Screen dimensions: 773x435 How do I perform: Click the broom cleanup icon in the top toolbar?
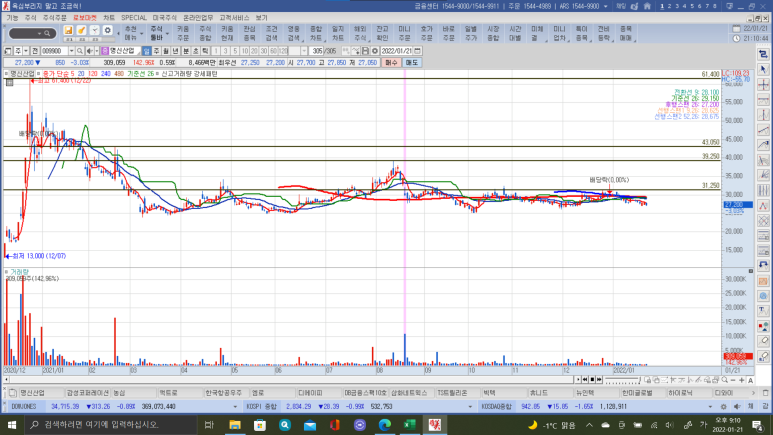(81, 31)
